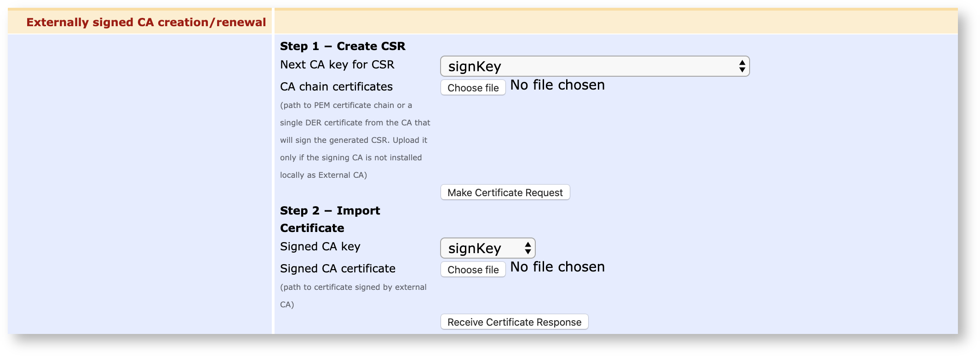980x356 pixels.
Task: Click arrows icon on Signed CA key selector
Action: pos(527,249)
